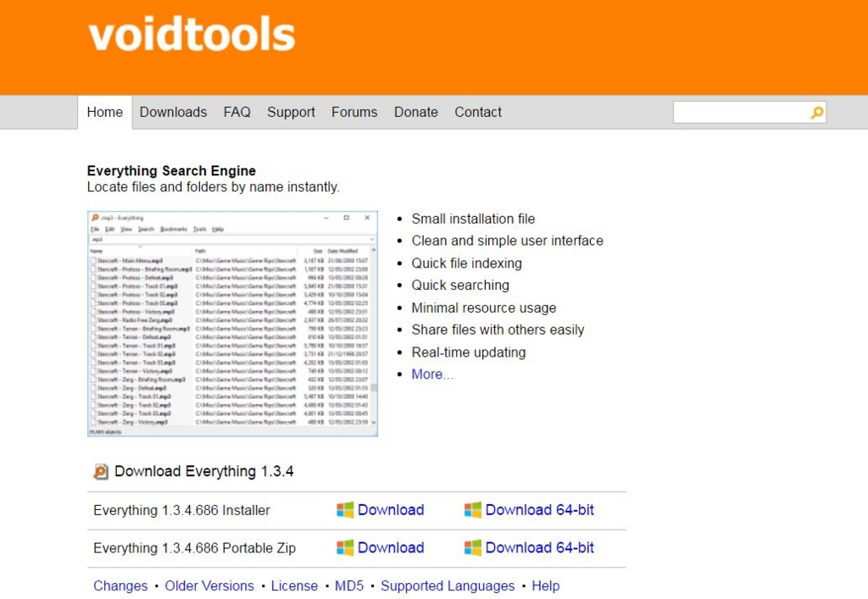The height and width of the screenshot is (599, 868).
Task: Click the 'Quick searching' bullet text
Action: pos(460,286)
